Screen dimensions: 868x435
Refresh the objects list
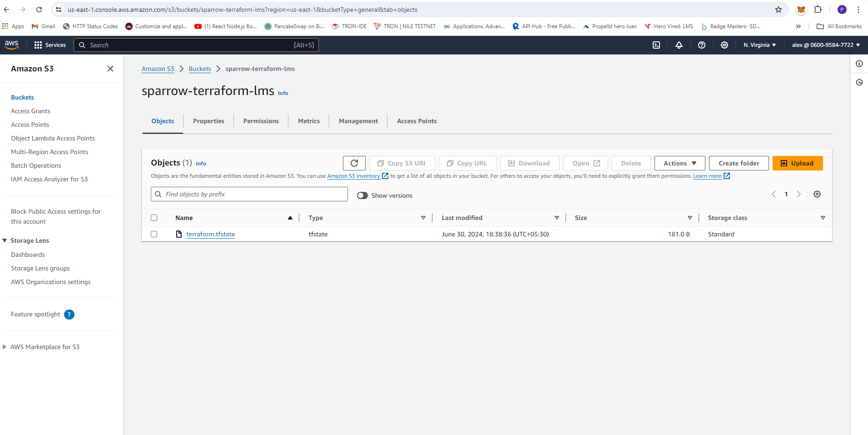click(354, 163)
